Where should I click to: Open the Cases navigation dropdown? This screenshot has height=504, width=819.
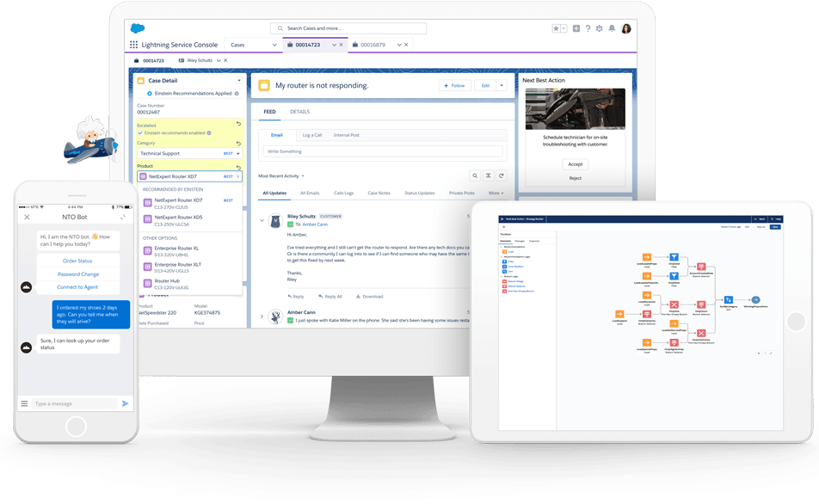pyautogui.click(x=274, y=45)
